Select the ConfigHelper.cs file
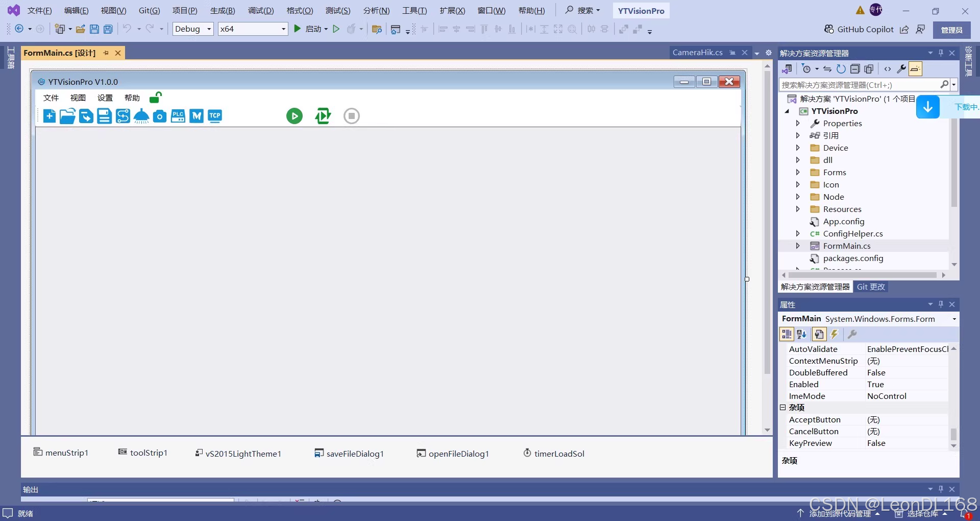980x521 pixels. click(x=852, y=233)
